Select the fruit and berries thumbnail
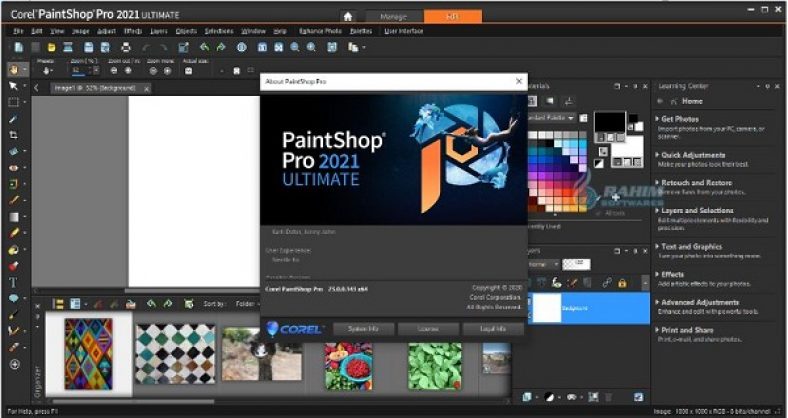 point(349,366)
